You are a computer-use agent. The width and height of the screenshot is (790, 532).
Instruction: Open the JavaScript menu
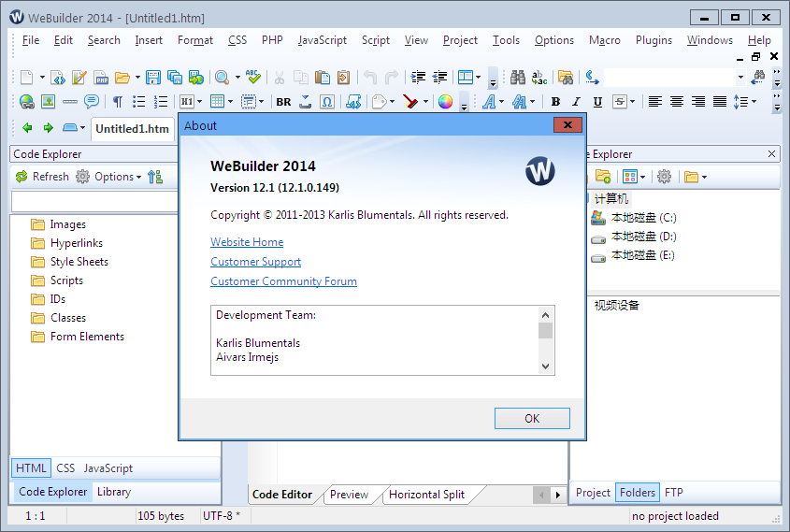click(322, 40)
